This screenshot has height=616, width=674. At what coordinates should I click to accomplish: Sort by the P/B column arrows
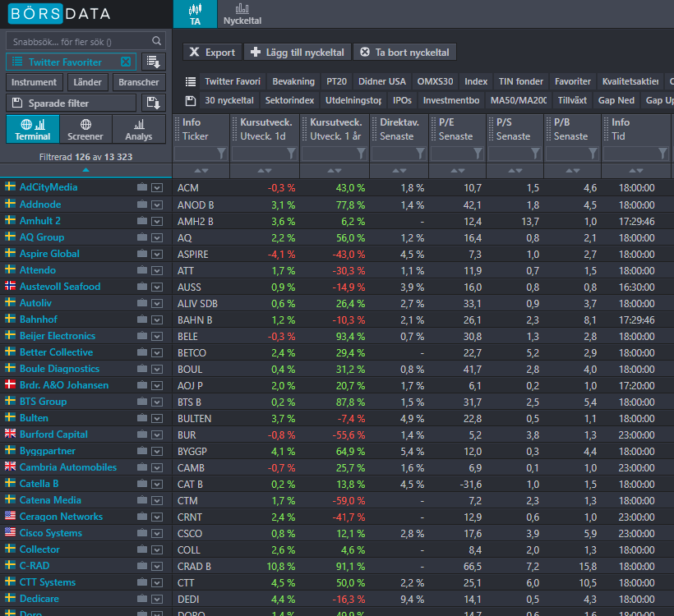pos(573,171)
